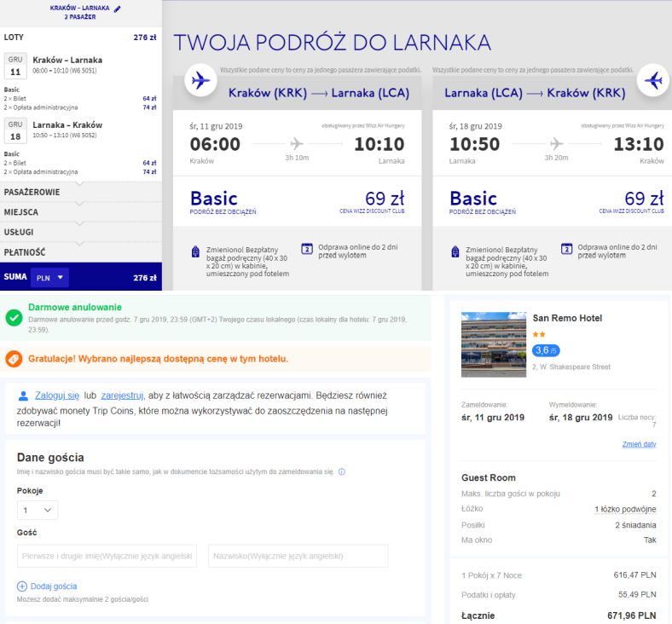The image size is (672, 624).
Task: Click 2, W. Shakespeare Street address
Action: [x=571, y=367]
